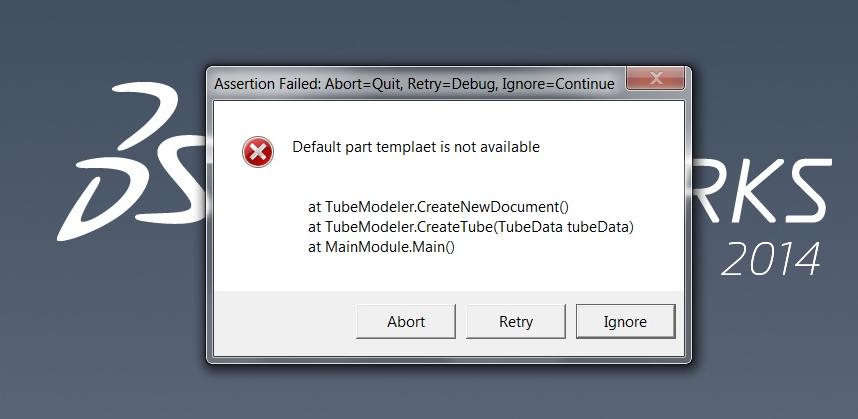Click the Abort button
The height and width of the screenshot is (419, 858).
point(406,322)
